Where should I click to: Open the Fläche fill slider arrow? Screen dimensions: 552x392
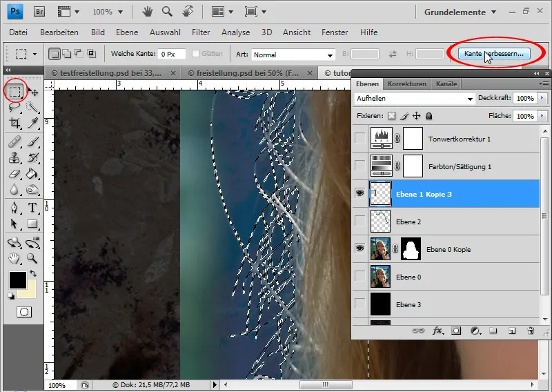point(542,116)
